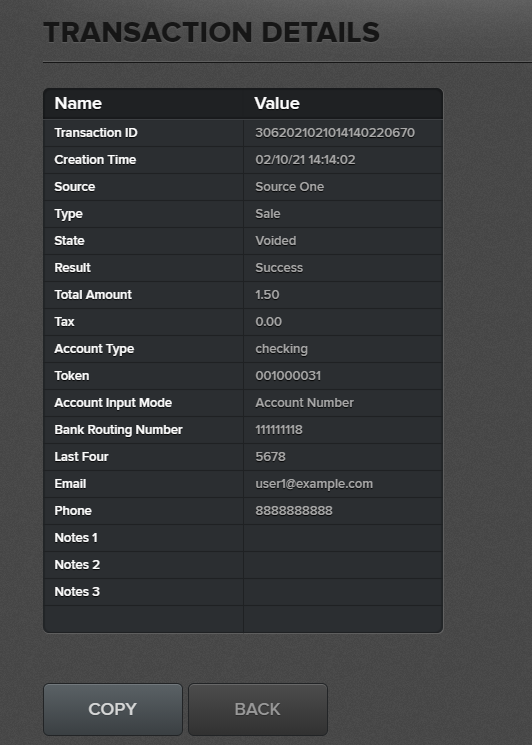
Task: Click the Voided state value
Action: 276,241
